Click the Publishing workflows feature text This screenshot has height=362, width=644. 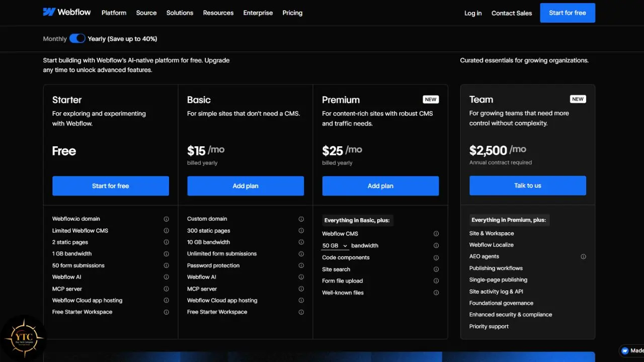point(496,268)
